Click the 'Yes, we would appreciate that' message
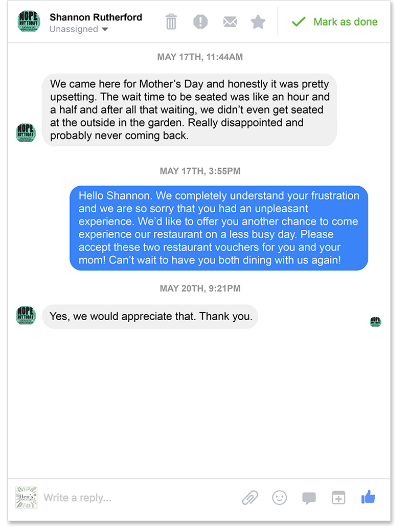 150,317
